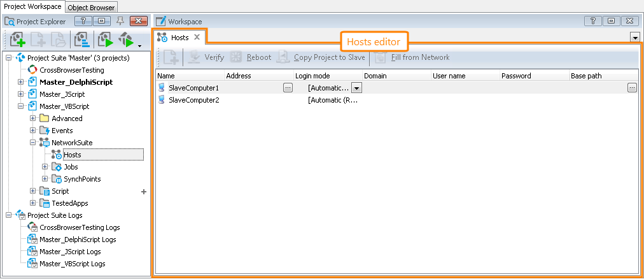This screenshot has height=279, width=644.
Task: Open the Login mode dropdown for SlaveComputer1
Action: click(x=356, y=87)
